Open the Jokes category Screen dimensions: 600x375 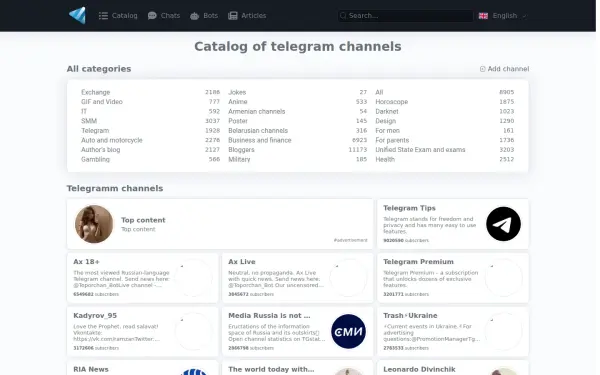click(237, 92)
